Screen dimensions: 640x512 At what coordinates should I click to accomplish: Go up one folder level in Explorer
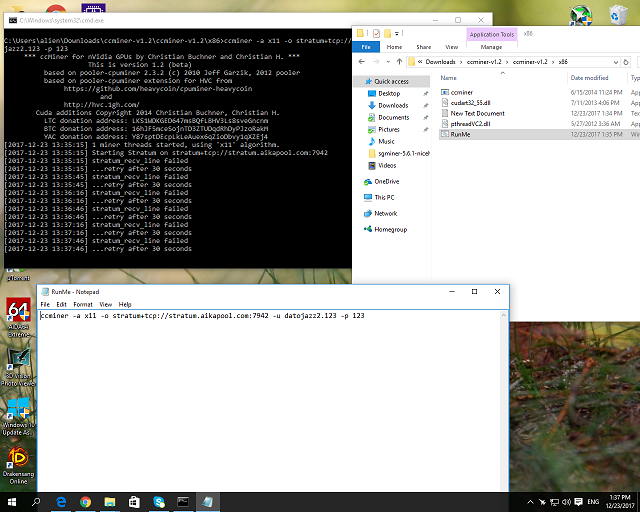click(x=399, y=62)
